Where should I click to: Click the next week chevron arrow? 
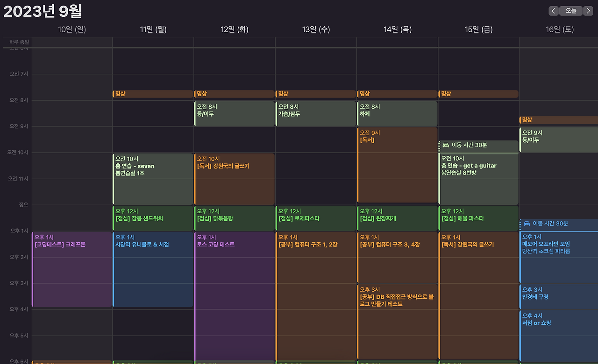pyautogui.click(x=588, y=10)
